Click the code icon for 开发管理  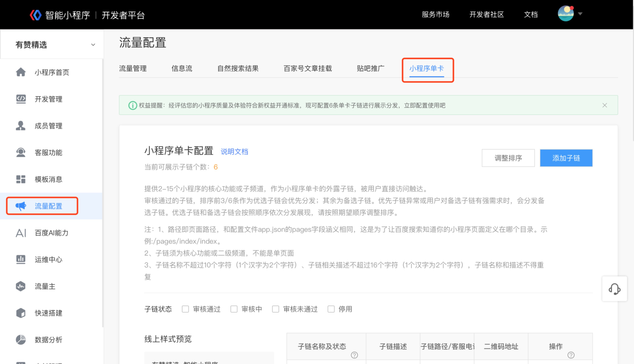click(21, 99)
